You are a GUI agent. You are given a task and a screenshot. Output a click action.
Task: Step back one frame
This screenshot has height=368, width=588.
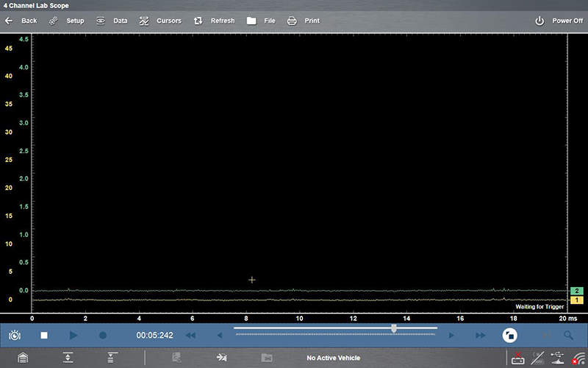[220, 335]
